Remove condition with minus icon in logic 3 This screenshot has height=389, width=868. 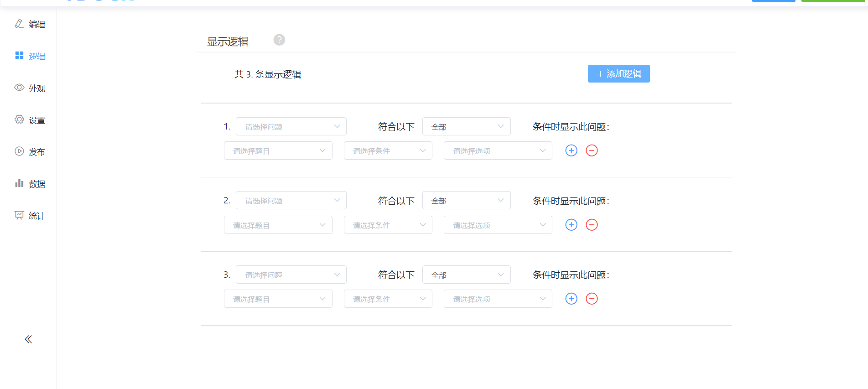coord(592,299)
